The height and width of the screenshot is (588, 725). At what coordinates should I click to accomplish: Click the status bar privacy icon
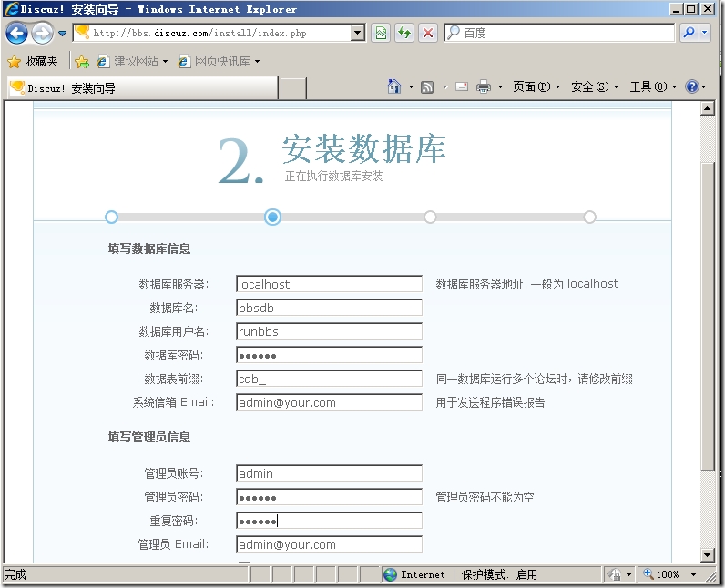coord(615,574)
